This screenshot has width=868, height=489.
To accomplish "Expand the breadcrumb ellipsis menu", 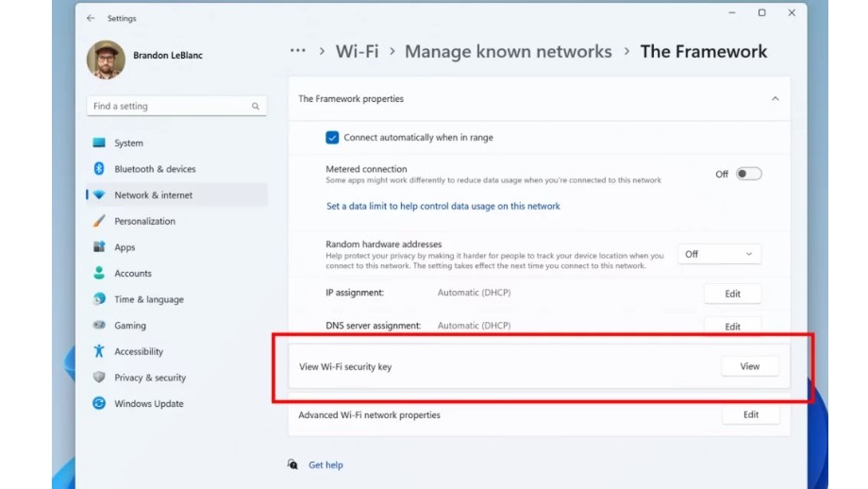I will click(298, 51).
